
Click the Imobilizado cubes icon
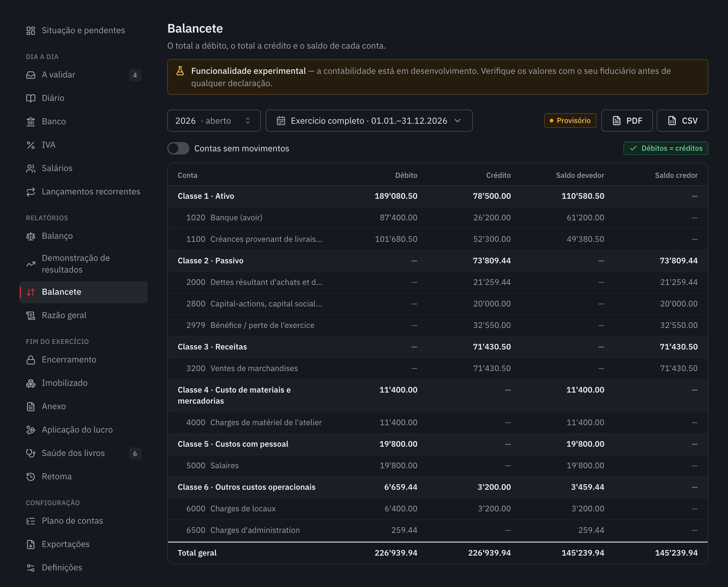[31, 383]
